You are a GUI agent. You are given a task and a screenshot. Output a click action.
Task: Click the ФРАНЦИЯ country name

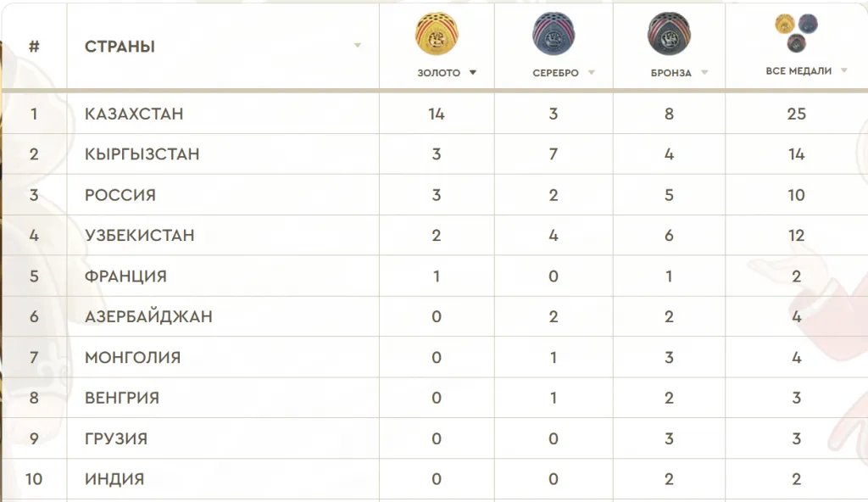(125, 276)
